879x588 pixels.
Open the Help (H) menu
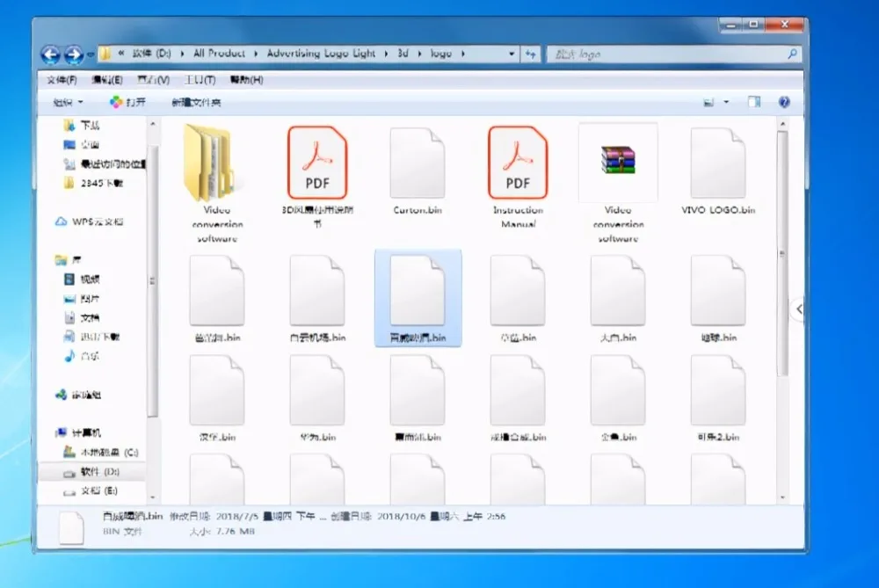pyautogui.click(x=247, y=80)
